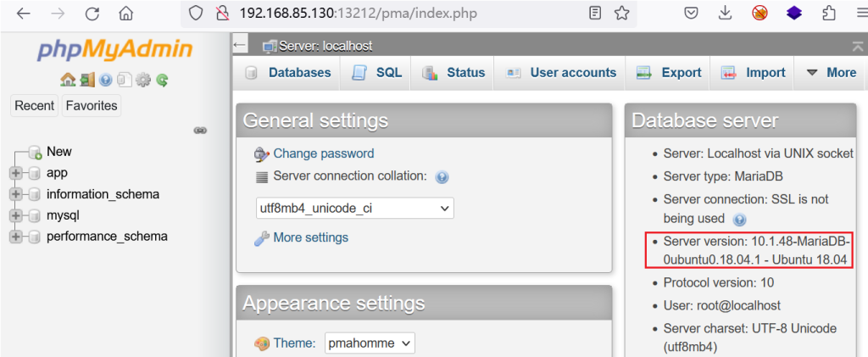Expand the app database tree node
This screenshot has height=357, width=868.
click(x=15, y=173)
